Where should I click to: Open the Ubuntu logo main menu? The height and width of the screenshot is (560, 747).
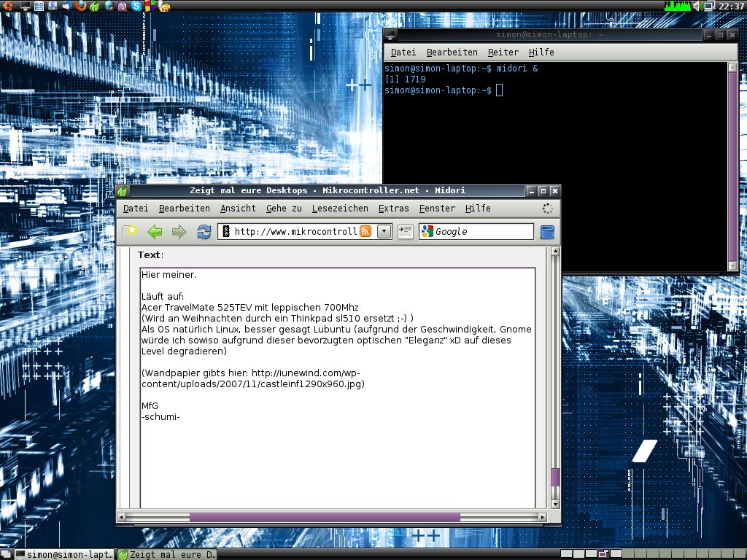point(7,6)
